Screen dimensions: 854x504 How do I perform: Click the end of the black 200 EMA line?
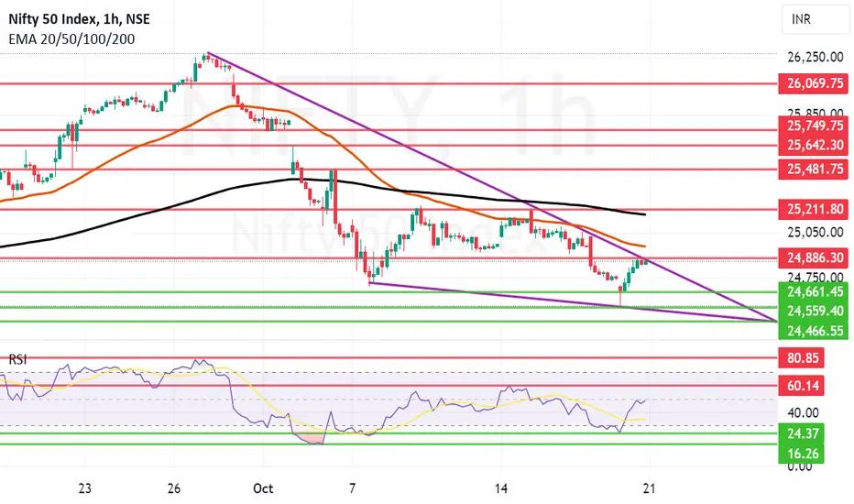645,214
